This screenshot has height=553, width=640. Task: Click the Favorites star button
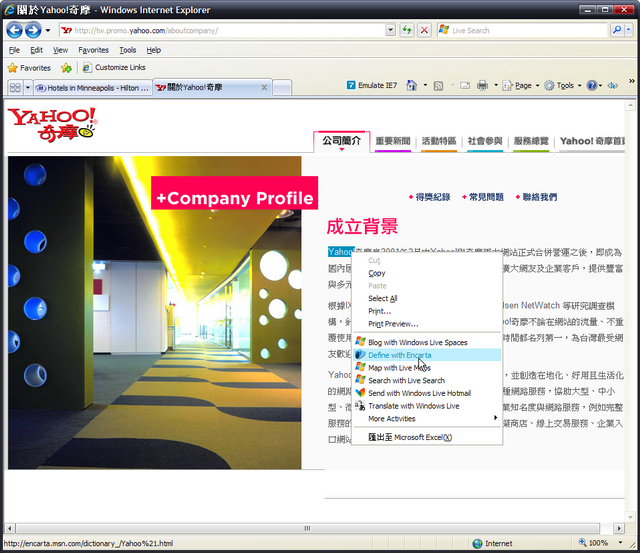tap(29, 68)
